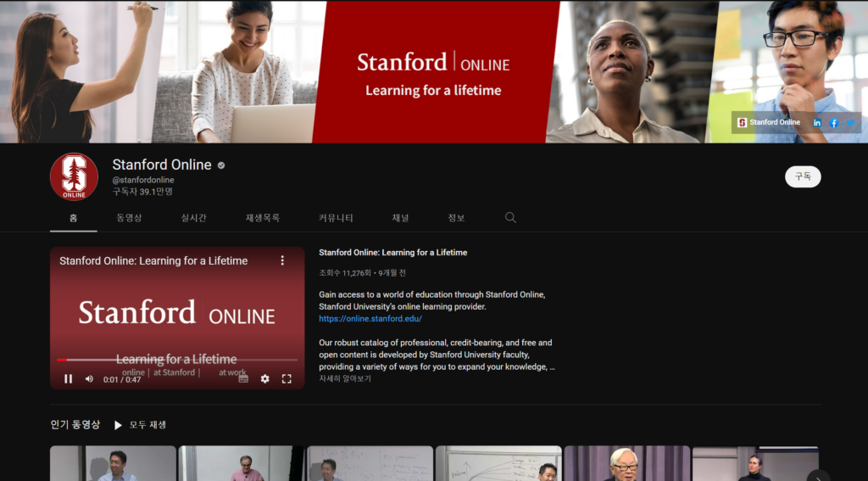Click the 인기 동영상 section heading

point(75,424)
